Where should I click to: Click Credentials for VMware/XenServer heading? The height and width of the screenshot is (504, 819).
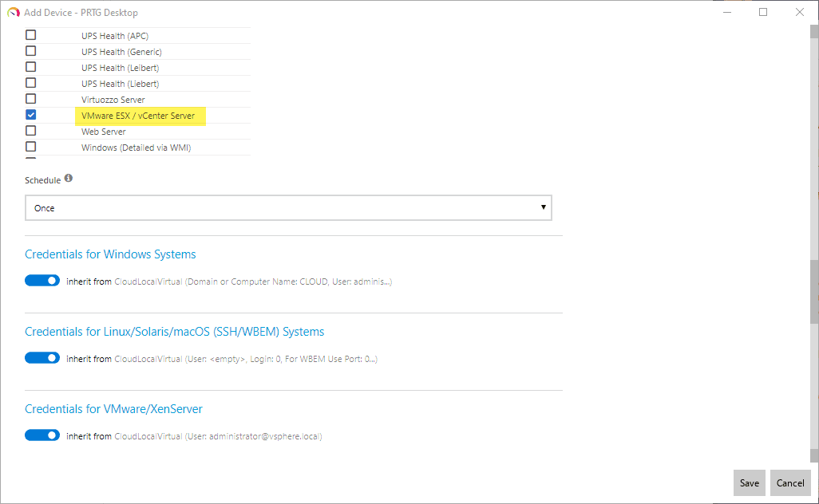(x=113, y=409)
